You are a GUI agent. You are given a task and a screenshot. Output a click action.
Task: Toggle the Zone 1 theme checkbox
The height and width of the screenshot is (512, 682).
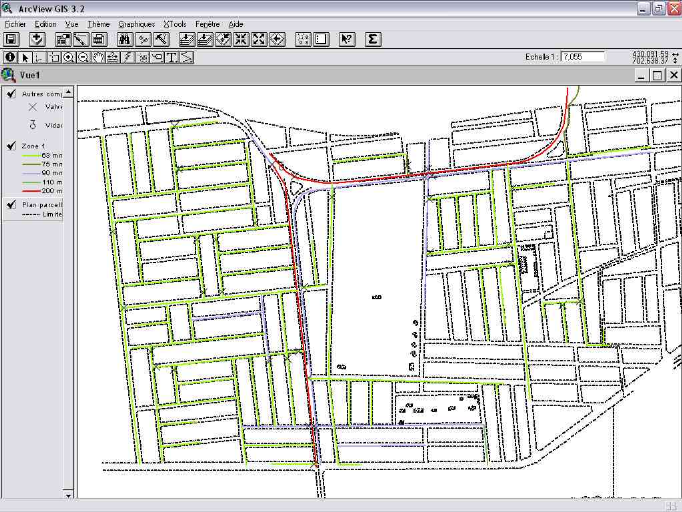pos(10,146)
